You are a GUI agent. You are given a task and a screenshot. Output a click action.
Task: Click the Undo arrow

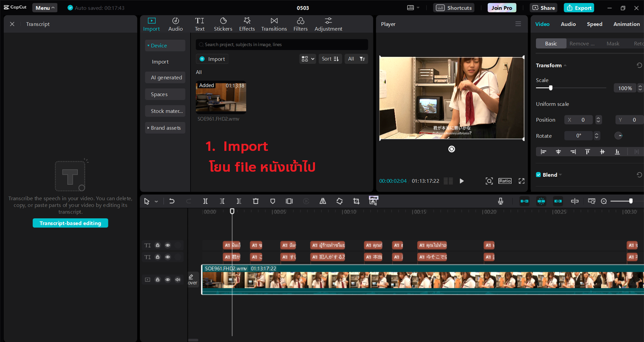[172, 201]
